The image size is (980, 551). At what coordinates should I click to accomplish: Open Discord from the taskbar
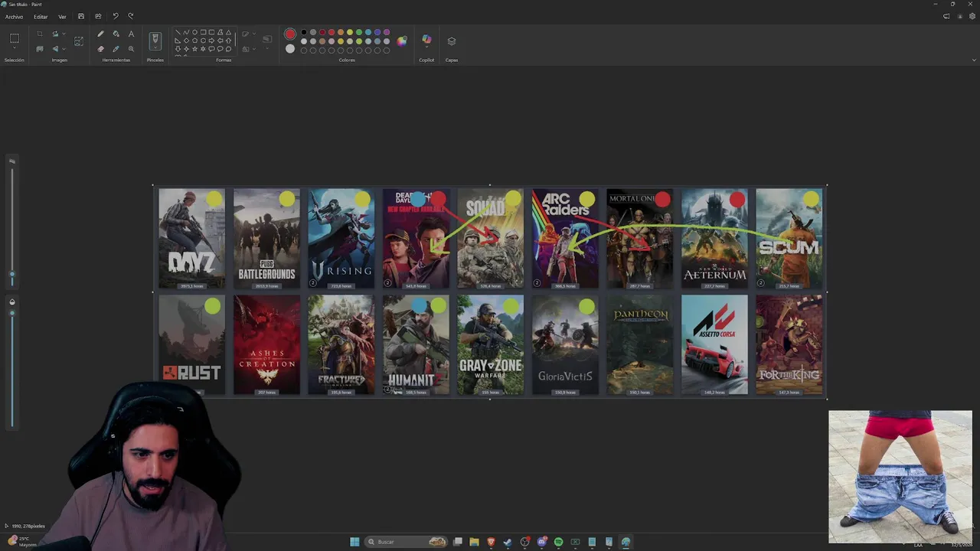click(542, 542)
